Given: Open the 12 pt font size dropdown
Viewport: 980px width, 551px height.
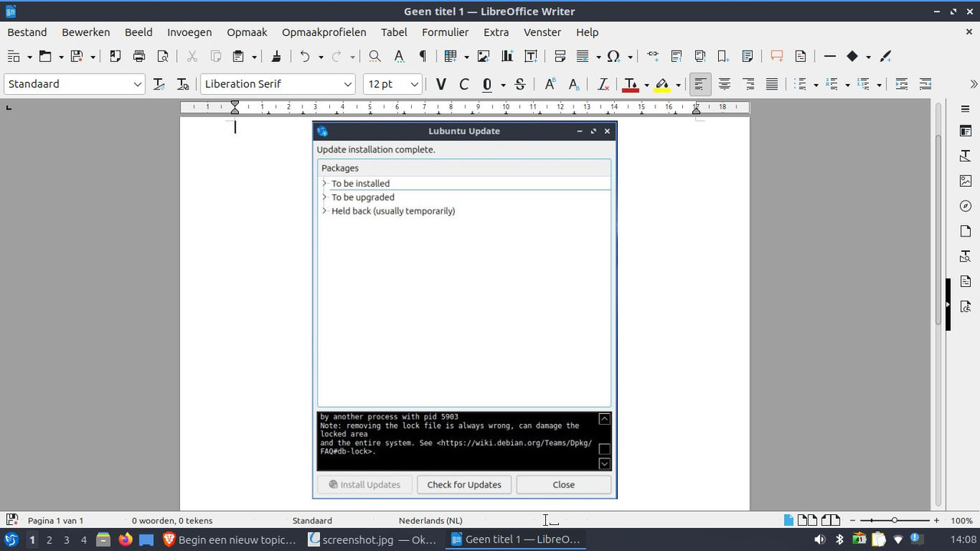Looking at the screenshot, I should click(414, 84).
